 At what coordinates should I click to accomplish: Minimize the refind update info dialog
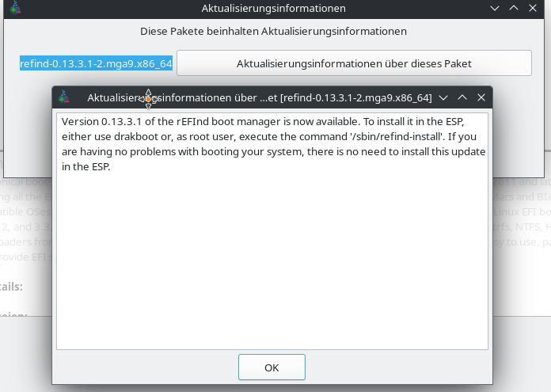coord(443,97)
